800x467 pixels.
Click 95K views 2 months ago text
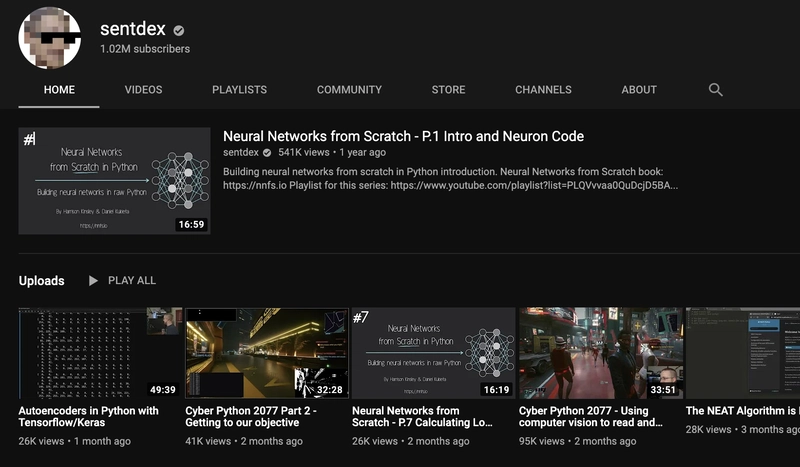point(578,441)
